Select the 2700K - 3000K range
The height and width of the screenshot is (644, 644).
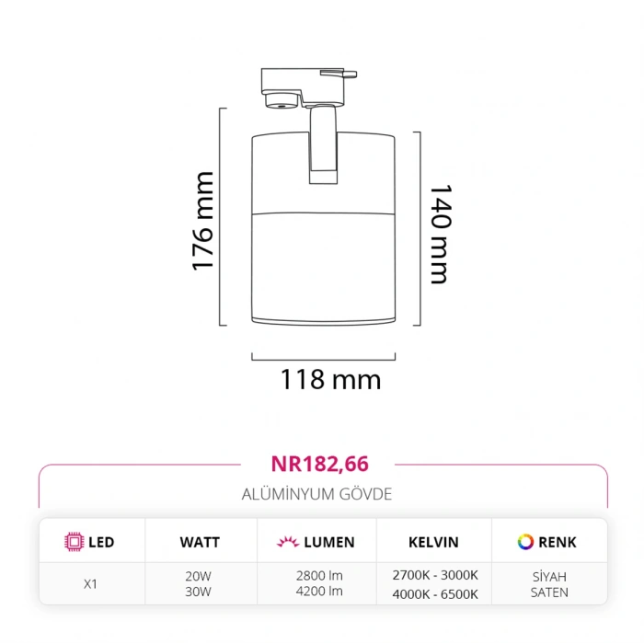click(x=433, y=574)
